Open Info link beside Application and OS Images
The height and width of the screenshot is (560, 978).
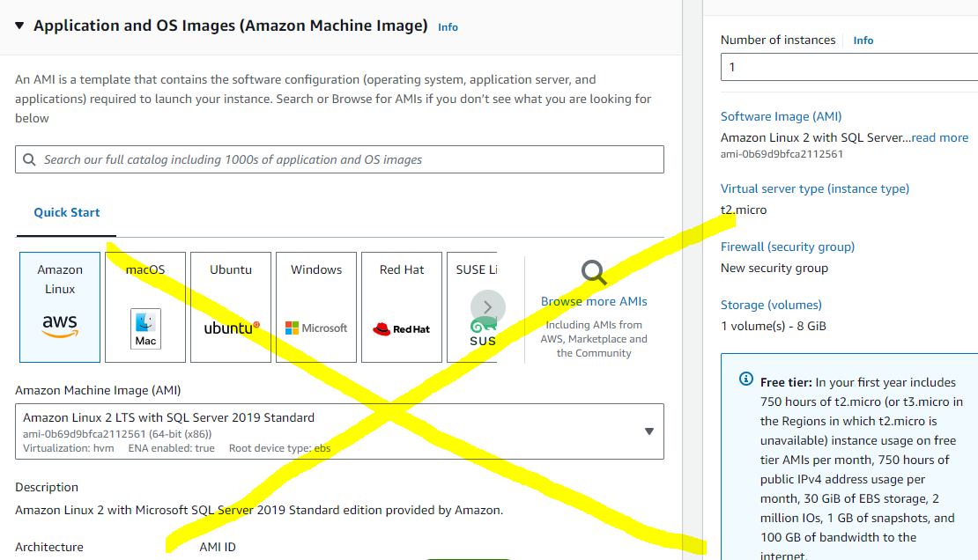tap(448, 27)
